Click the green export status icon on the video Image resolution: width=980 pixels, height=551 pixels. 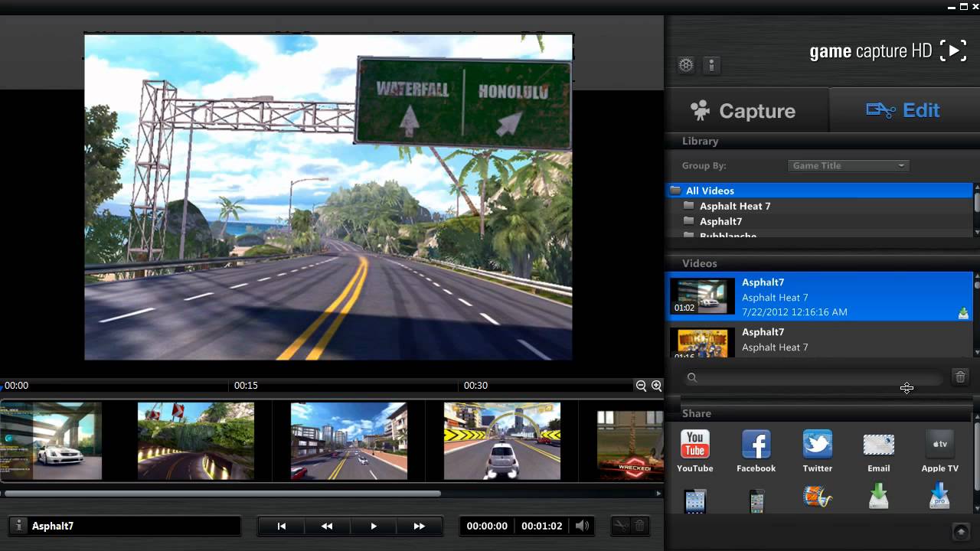coord(963,313)
